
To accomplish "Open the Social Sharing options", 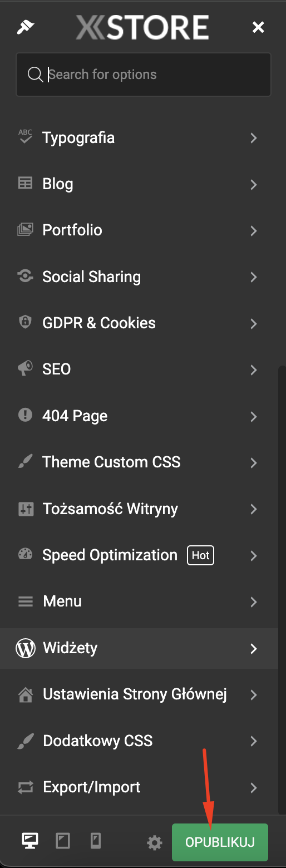I will pos(139,277).
